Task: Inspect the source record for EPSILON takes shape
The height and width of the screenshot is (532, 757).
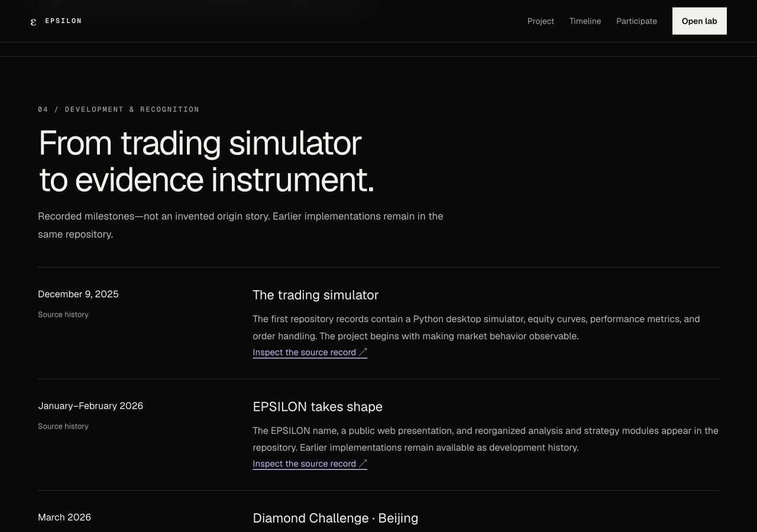Action: click(x=310, y=464)
